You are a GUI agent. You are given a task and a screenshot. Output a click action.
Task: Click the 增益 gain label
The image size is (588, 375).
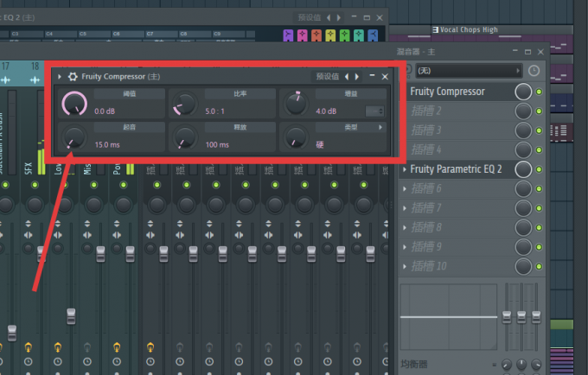[x=351, y=93]
